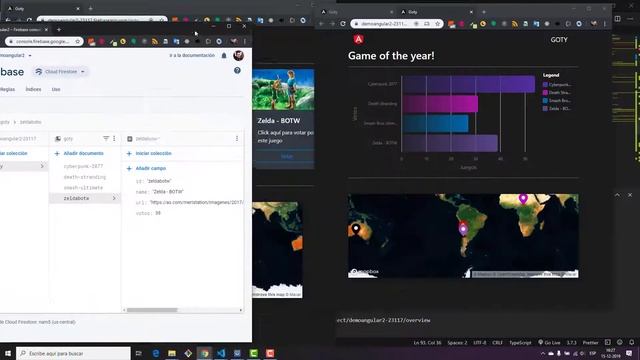Select the death-stranding document
Viewport: 640px width, 360px height.
84,177
